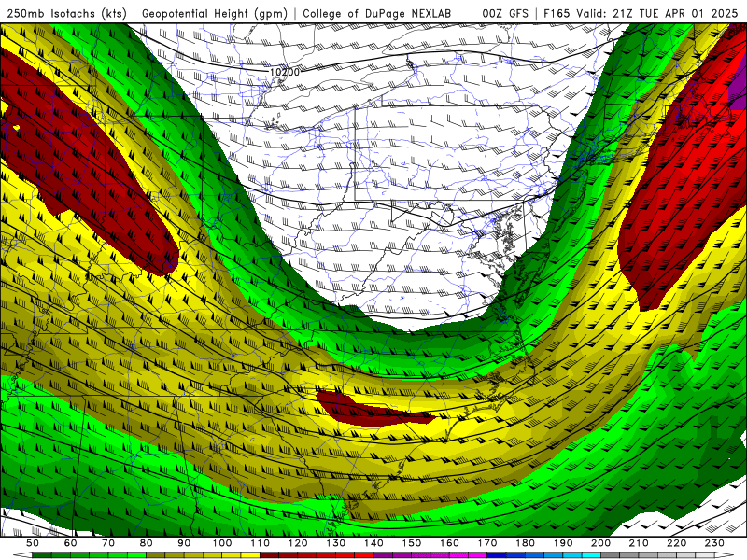747x560 pixels.
Task: Click the 80 knot legend label
Action: 146,543
